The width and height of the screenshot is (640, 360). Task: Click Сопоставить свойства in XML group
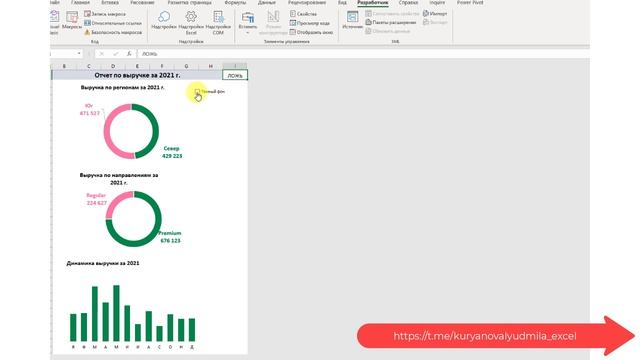(392, 14)
